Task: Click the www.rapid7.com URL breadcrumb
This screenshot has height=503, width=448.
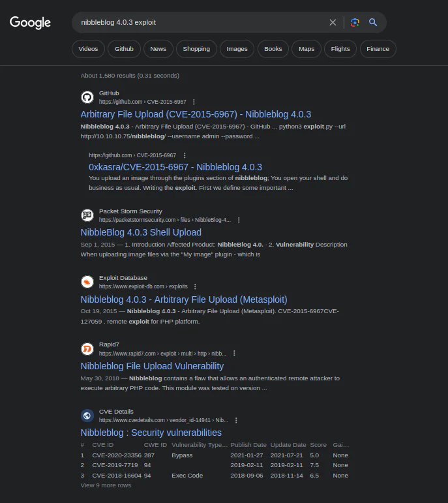Action: 162,354
